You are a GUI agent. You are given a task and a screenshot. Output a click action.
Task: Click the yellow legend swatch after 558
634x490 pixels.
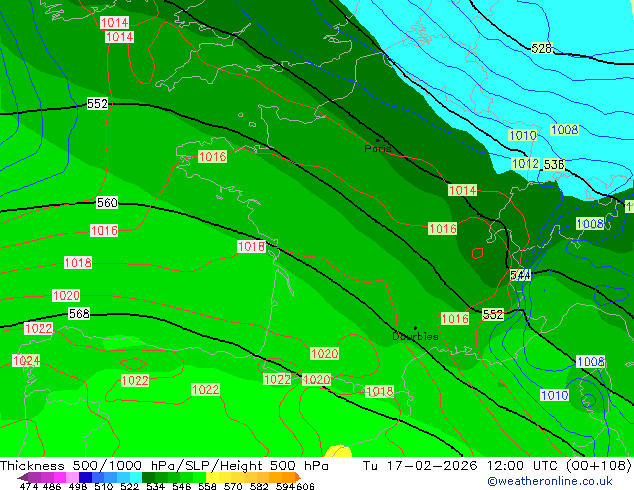[x=212, y=477]
